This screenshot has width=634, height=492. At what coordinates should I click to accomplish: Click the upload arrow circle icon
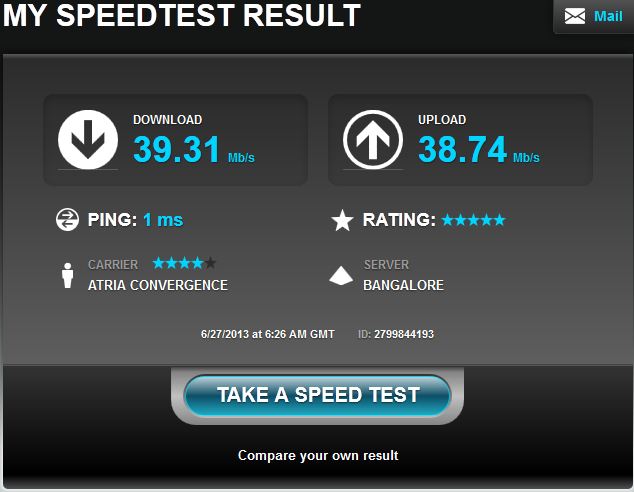click(373, 139)
